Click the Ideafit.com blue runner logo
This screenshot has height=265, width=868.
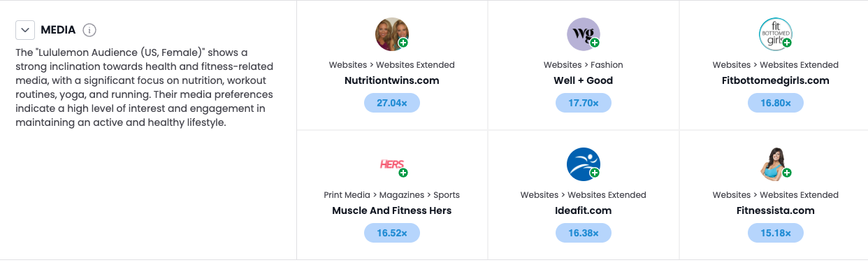point(584,164)
